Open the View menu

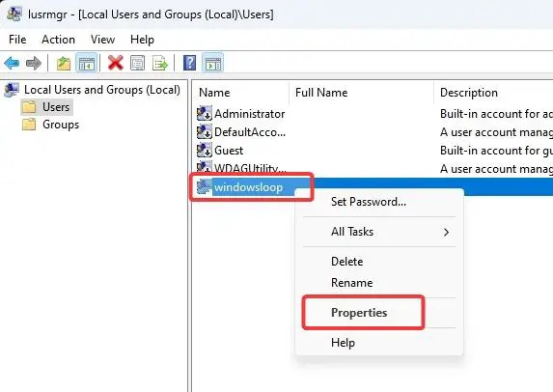tap(102, 40)
